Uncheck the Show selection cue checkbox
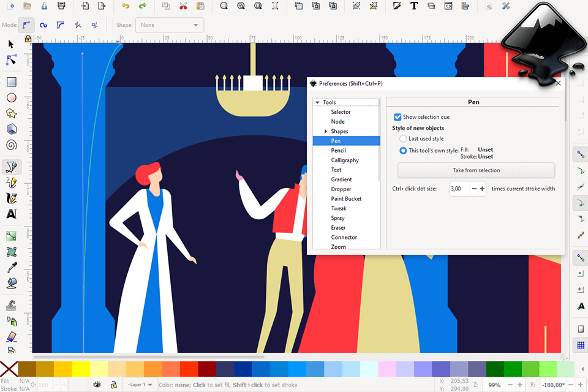Screen dimensions: 588x392 tap(398, 117)
